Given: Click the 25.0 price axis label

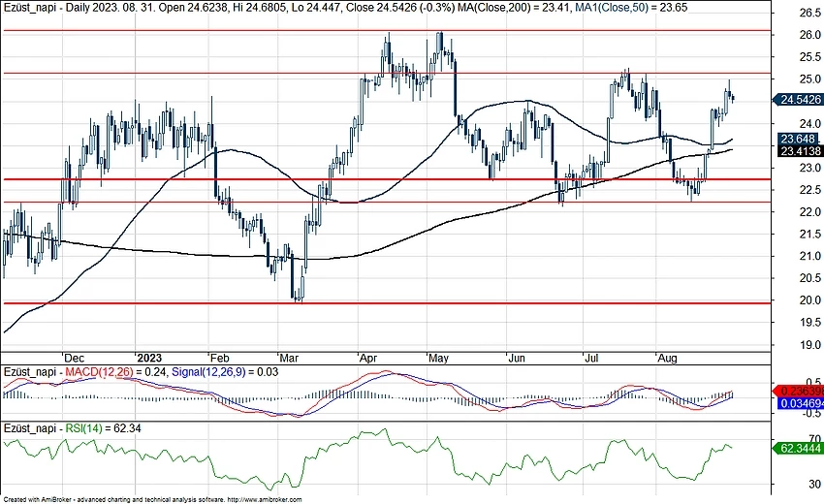Looking at the screenshot, I should pos(809,79).
